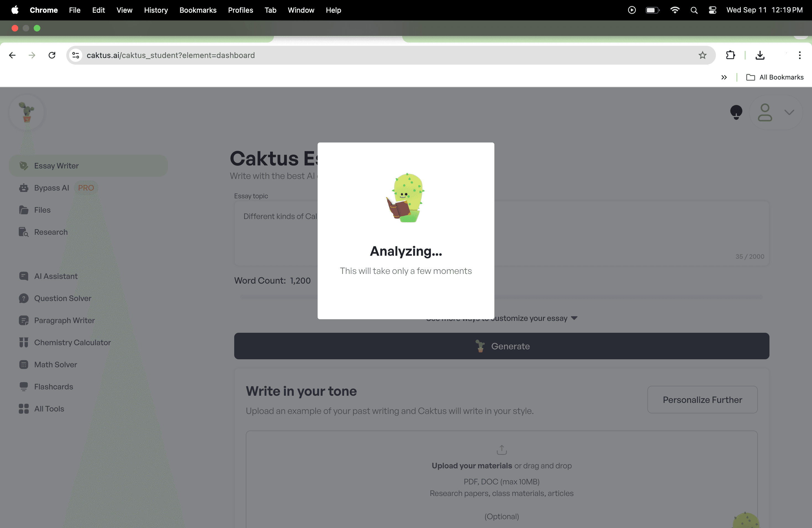
Task: Bookmark this page with star icon
Action: [x=702, y=55]
